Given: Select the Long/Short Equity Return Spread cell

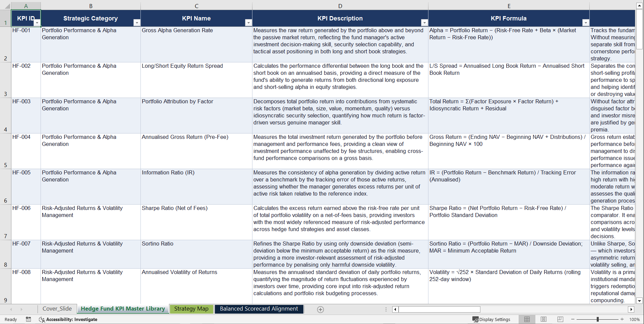Looking at the screenshot, I should pos(196,80).
